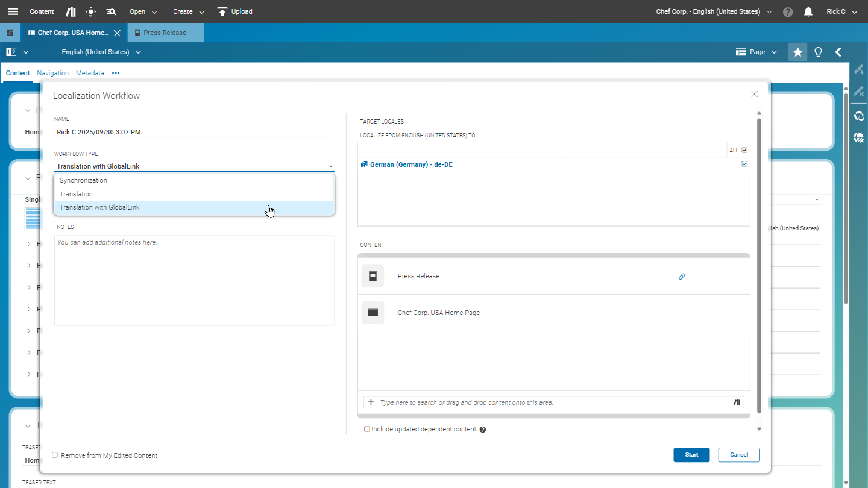Check Remove from My Edited Content

55,455
